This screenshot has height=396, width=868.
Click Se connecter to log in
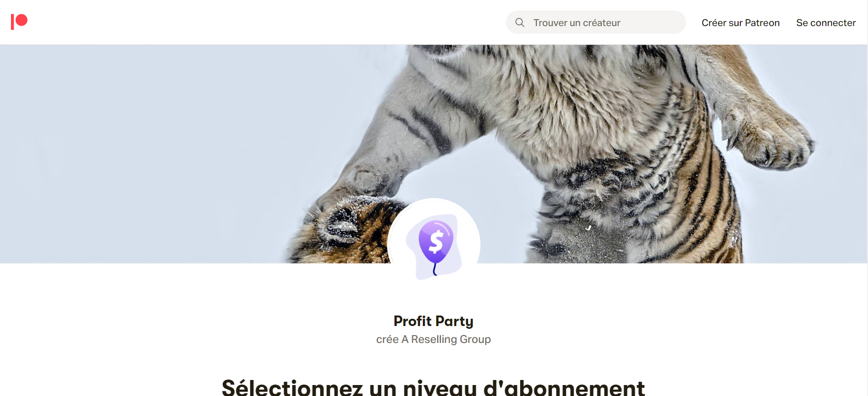click(x=826, y=23)
